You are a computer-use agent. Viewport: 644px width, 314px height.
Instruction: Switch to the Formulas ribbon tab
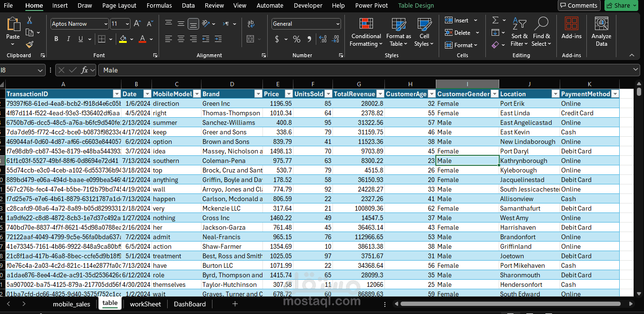pyautogui.click(x=159, y=6)
